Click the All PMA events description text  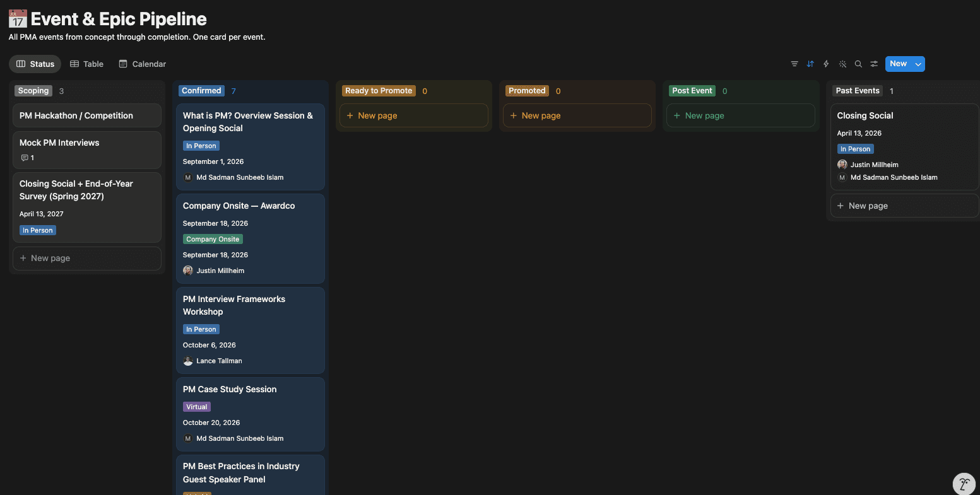click(137, 37)
